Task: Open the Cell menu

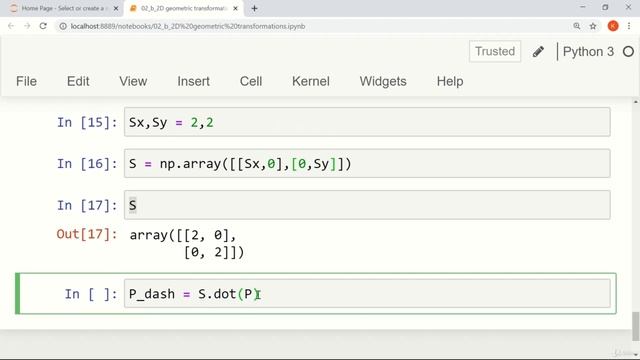Action: tap(251, 81)
